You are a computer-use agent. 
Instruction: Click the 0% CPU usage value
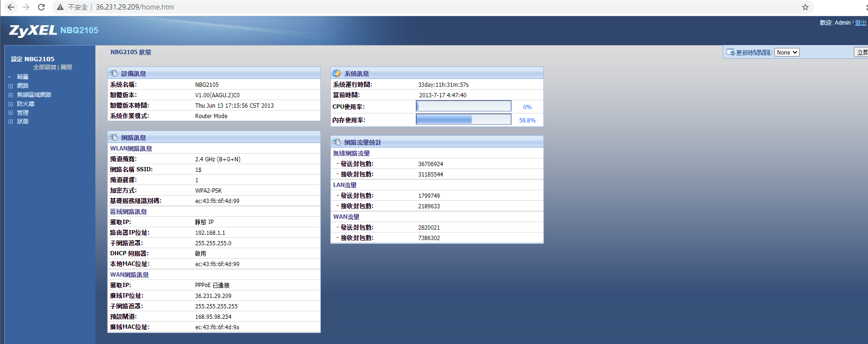527,107
